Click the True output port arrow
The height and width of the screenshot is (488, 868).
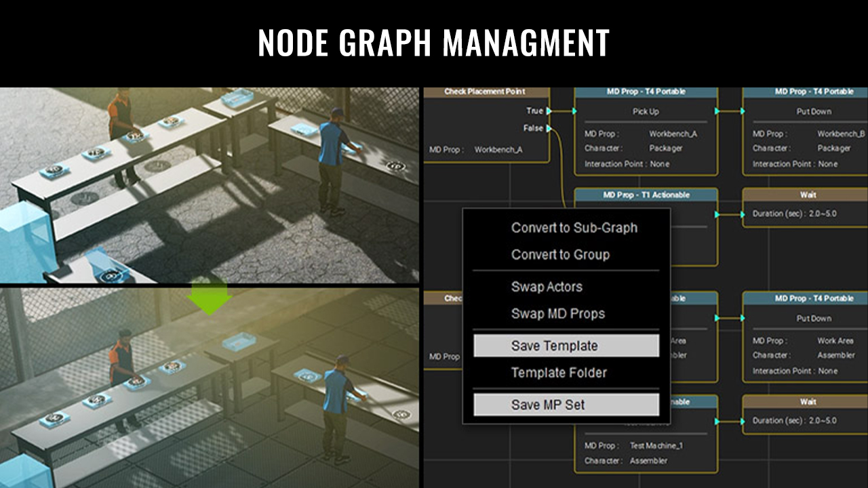[x=549, y=111]
